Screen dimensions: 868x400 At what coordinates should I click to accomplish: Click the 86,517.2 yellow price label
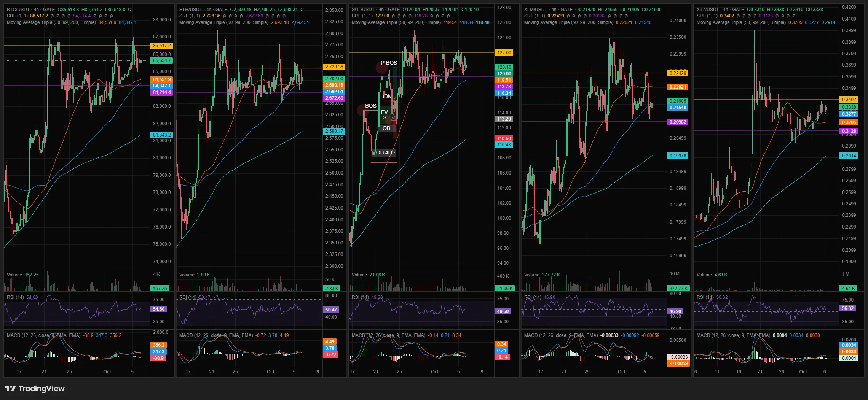(x=162, y=46)
